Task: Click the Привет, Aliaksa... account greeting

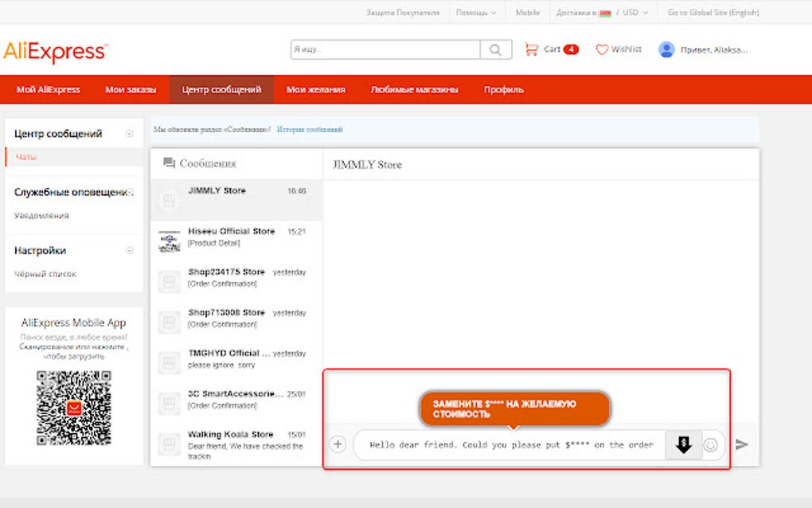Action: point(713,49)
